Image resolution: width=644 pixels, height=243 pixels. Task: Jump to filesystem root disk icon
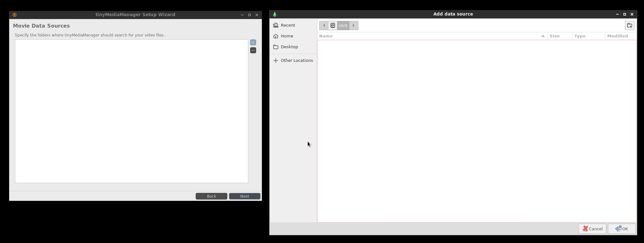tap(333, 25)
